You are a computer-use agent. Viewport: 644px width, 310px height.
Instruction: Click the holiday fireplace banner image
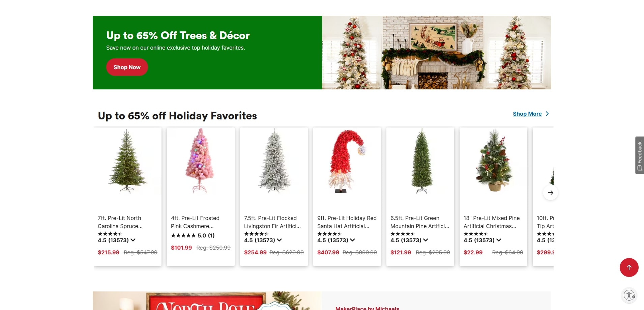coord(437,53)
